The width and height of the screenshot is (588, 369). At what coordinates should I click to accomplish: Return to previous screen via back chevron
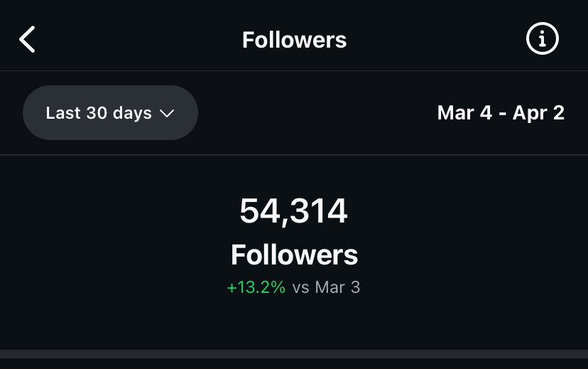[x=28, y=40]
